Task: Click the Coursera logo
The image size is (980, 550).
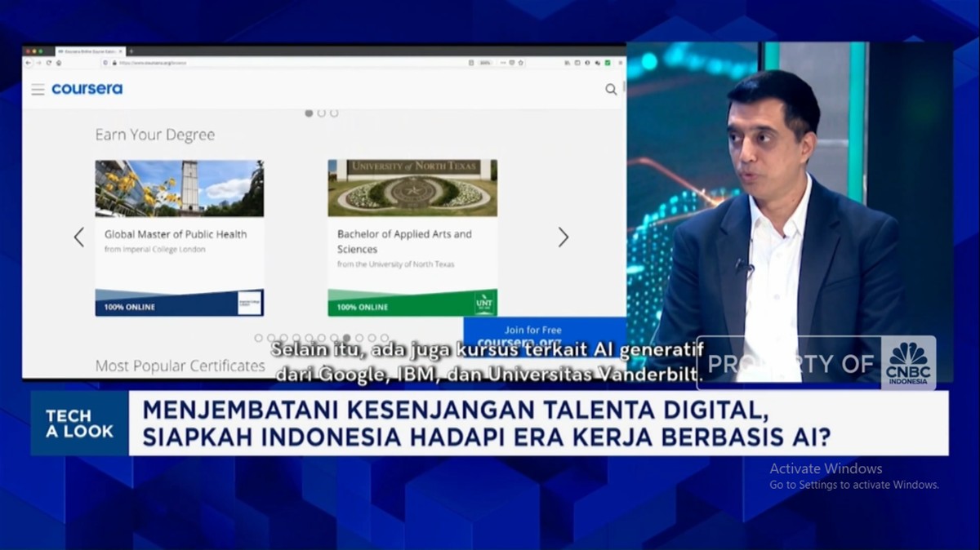Action: point(87,89)
